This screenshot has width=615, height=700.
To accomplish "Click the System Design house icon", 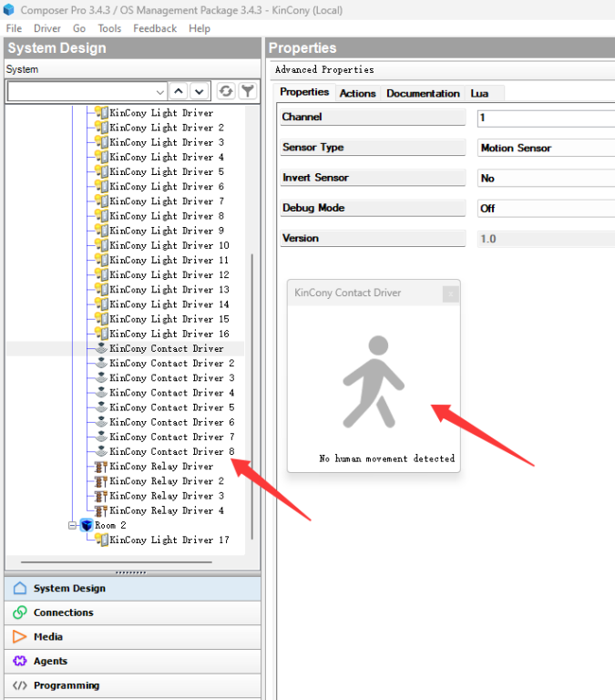I will [20, 588].
